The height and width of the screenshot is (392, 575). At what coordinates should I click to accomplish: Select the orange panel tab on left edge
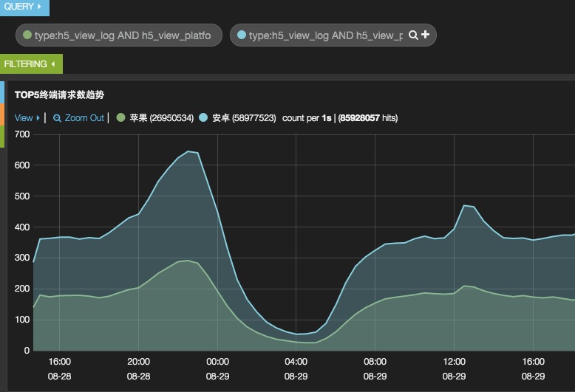pyautogui.click(x=2, y=114)
